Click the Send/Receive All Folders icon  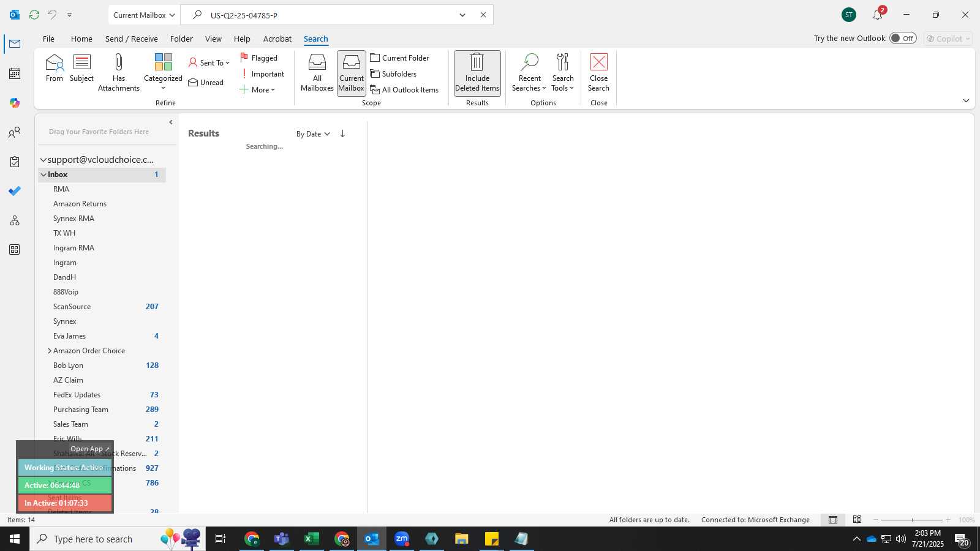34,15
